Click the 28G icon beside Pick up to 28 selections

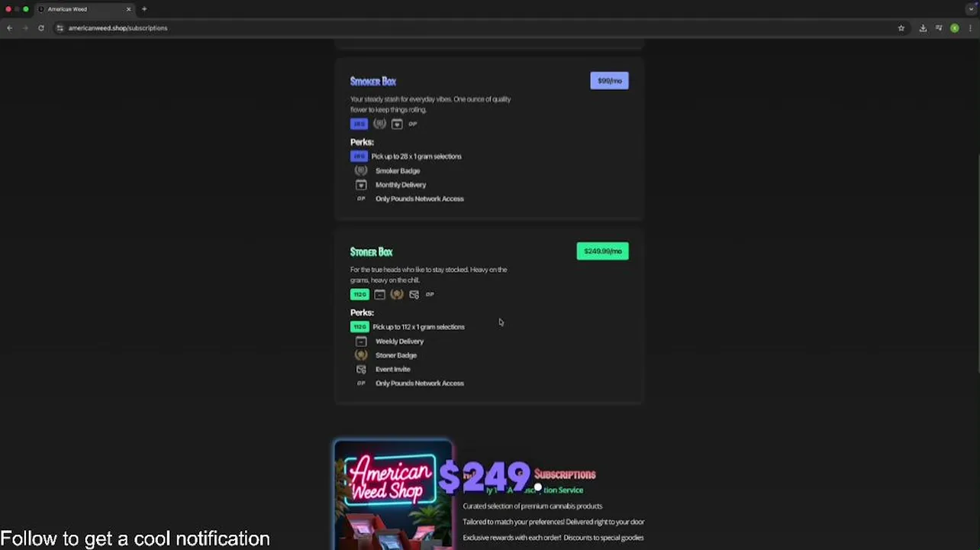pos(359,156)
